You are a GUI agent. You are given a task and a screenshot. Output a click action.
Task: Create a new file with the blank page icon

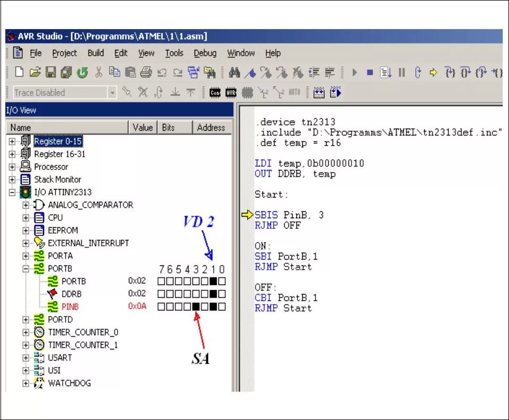(x=19, y=72)
